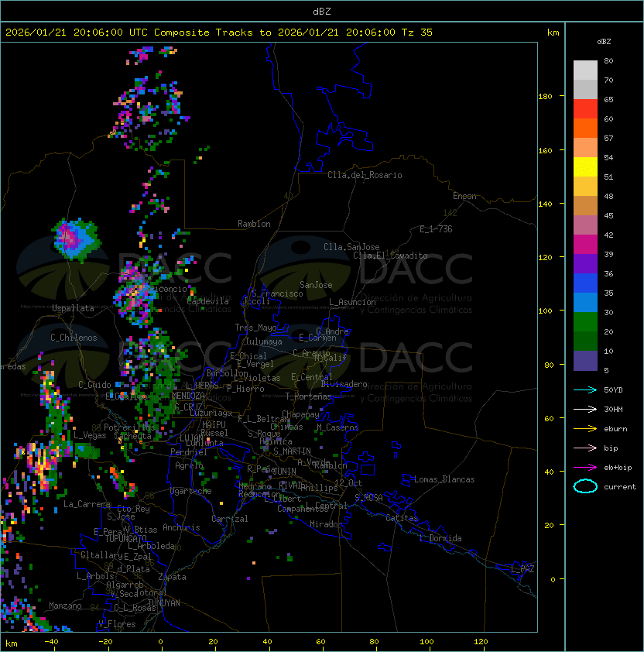Click the 'Uspallata' map label
This screenshot has height=652, width=644.
click(x=73, y=308)
